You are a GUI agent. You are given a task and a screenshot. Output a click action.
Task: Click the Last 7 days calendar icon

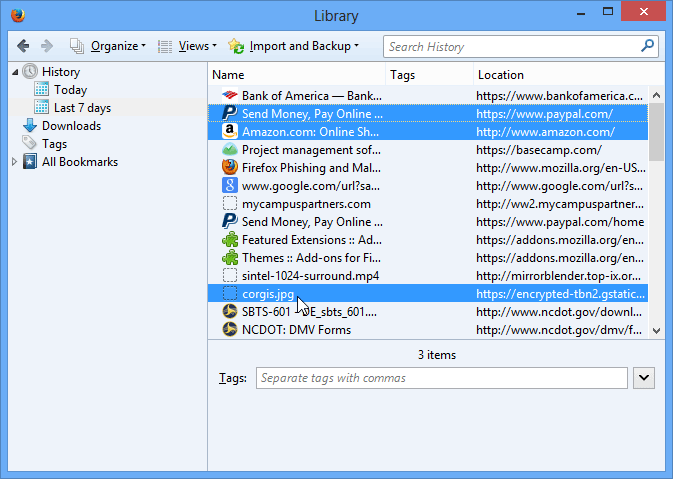click(x=42, y=107)
